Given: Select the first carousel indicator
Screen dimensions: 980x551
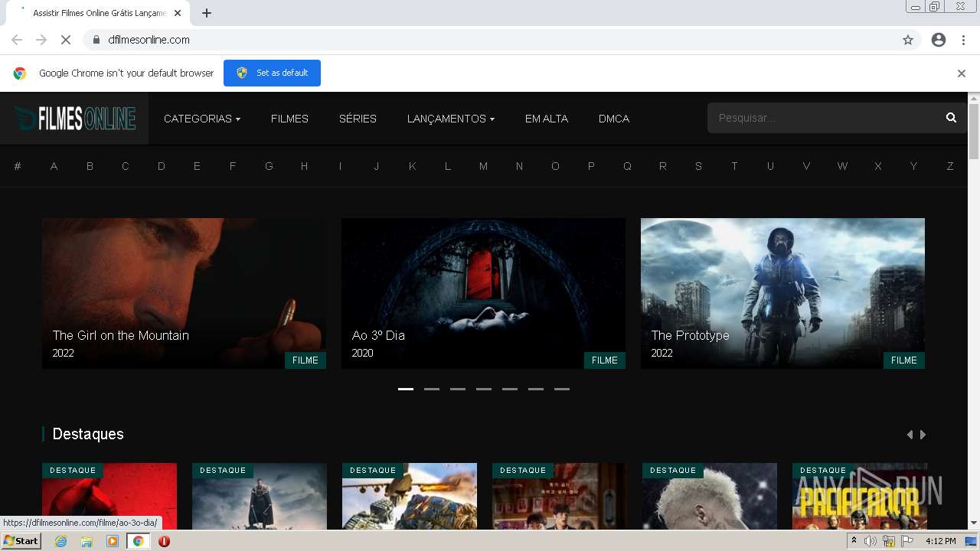Looking at the screenshot, I should click(x=406, y=389).
